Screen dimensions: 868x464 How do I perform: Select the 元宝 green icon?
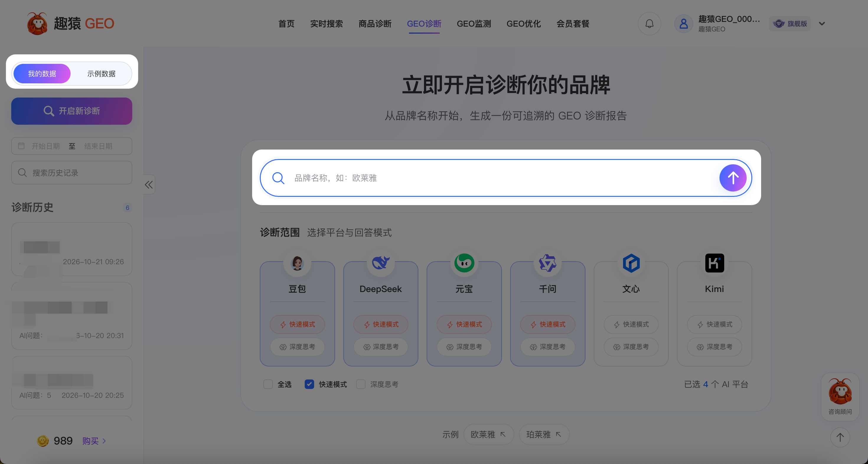(x=464, y=263)
